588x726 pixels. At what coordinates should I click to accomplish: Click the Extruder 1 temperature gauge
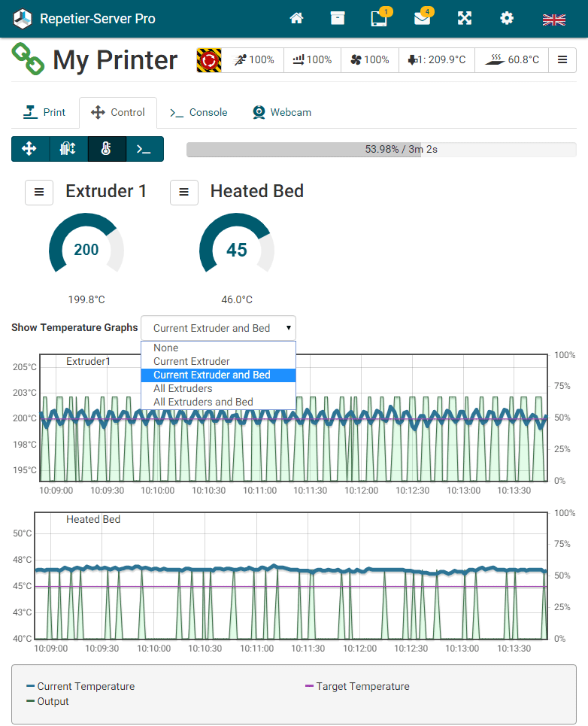click(x=86, y=250)
